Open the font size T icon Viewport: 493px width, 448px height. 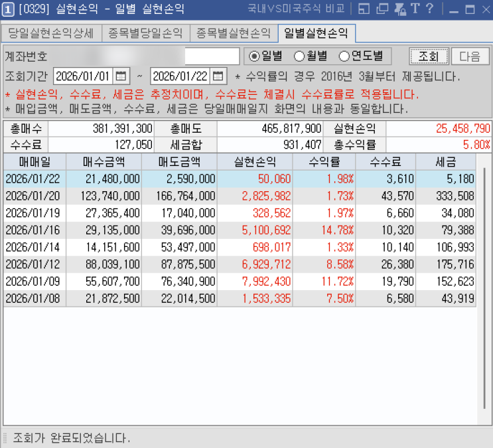(415, 9)
